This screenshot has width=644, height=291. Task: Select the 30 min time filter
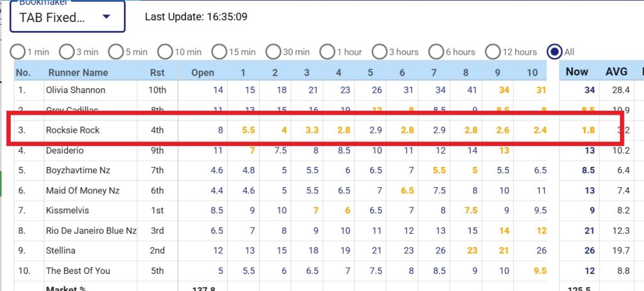click(273, 52)
